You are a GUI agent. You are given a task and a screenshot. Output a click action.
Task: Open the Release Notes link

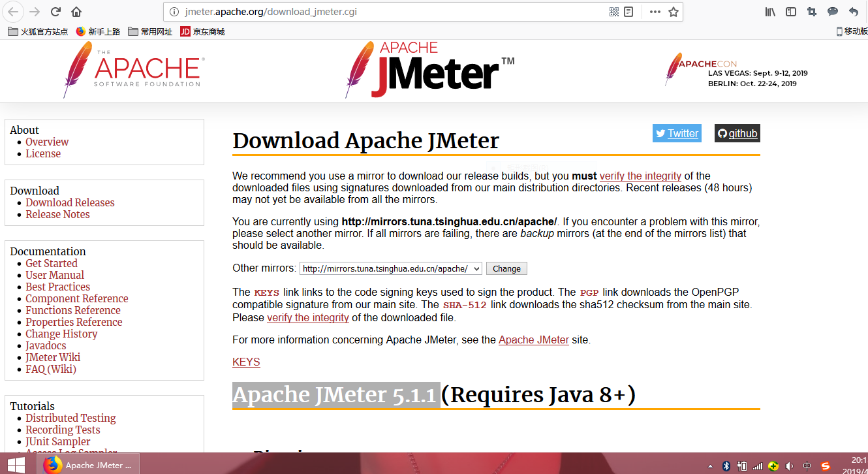pos(57,214)
